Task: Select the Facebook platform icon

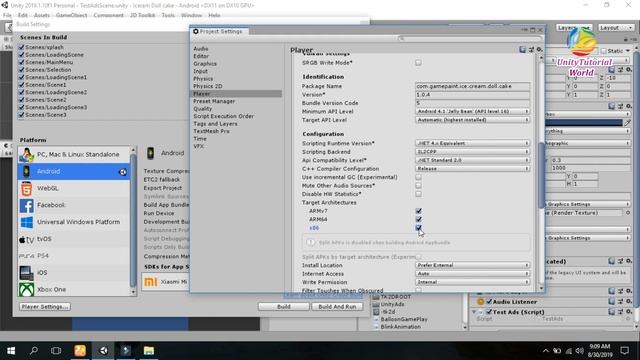Action: [27, 205]
